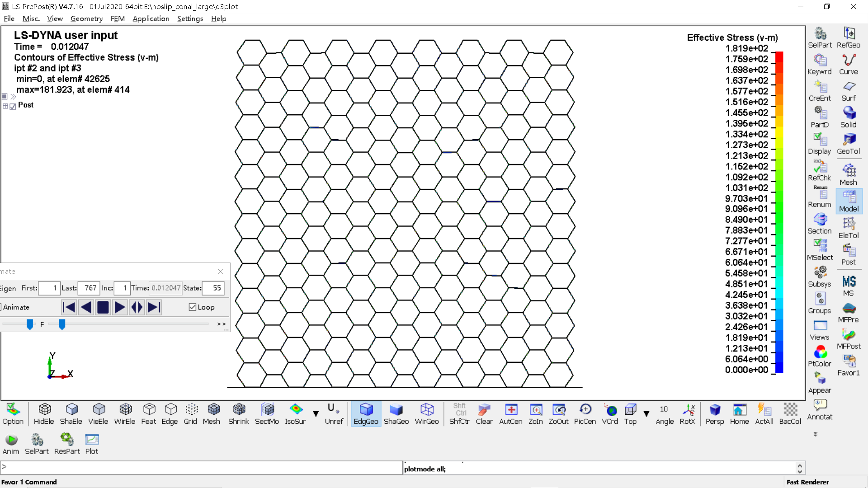Image resolution: width=868 pixels, height=488 pixels.
Task: Toggle Post visibility in tree panel
Action: 12,105
